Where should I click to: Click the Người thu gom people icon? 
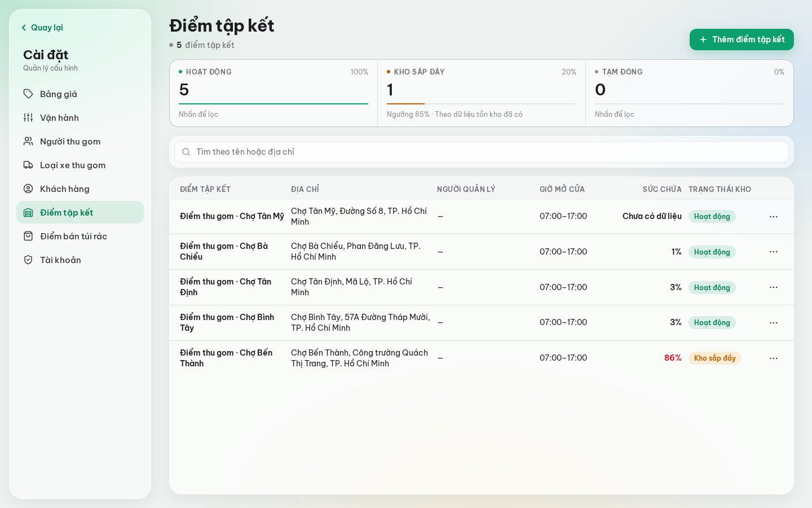[x=28, y=141]
